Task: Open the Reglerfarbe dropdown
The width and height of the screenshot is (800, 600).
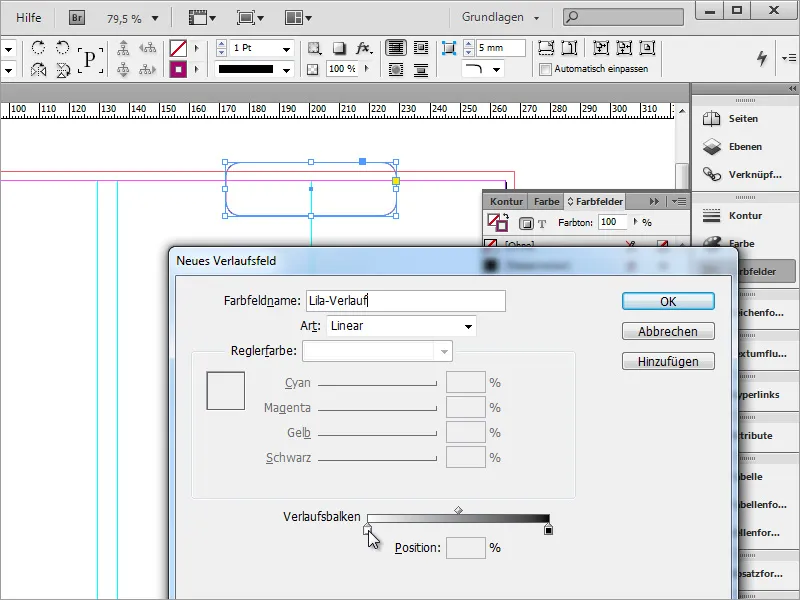Action: pos(378,351)
